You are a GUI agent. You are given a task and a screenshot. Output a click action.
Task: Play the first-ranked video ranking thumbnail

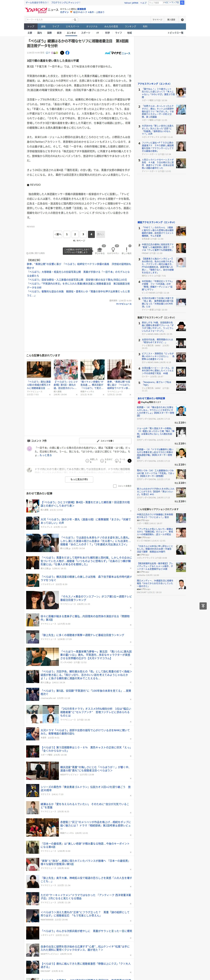(181, 326)
